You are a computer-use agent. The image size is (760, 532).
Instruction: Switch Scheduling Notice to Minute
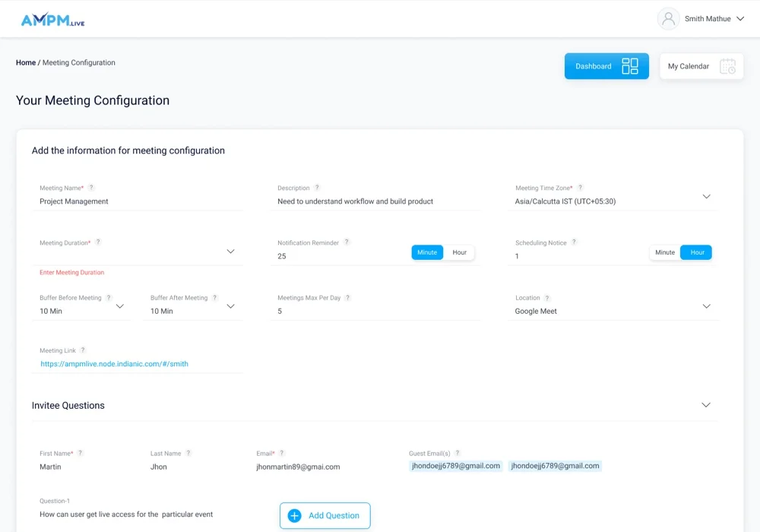point(664,252)
